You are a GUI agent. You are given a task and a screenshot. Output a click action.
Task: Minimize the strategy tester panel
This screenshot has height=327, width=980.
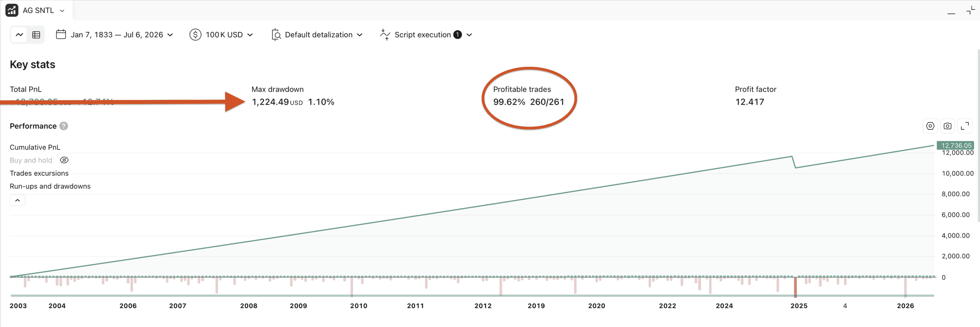pos(951,13)
